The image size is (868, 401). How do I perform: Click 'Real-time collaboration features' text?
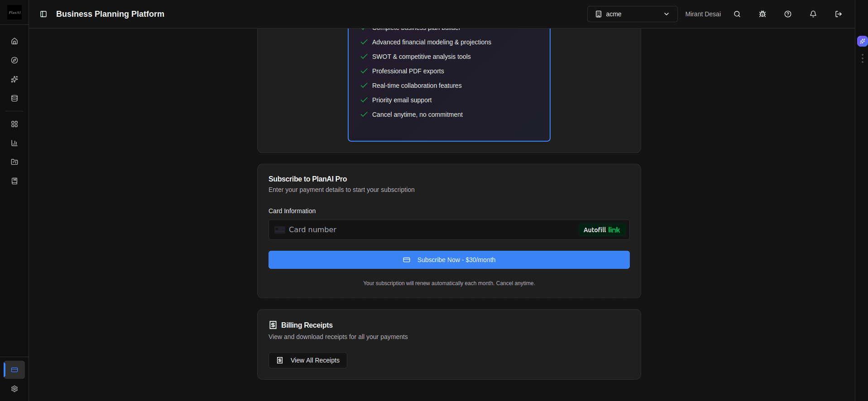[x=417, y=86]
